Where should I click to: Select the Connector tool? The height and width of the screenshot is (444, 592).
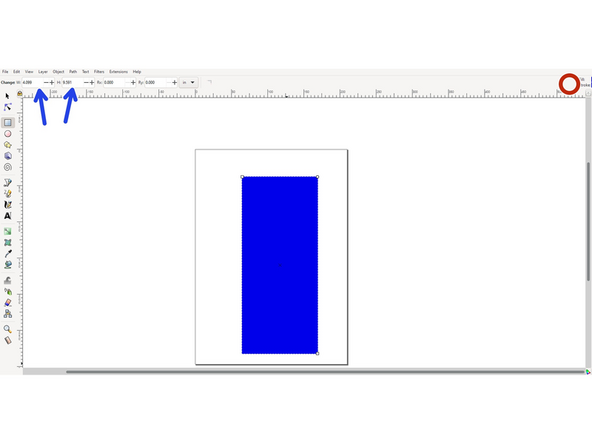[x=8, y=314]
